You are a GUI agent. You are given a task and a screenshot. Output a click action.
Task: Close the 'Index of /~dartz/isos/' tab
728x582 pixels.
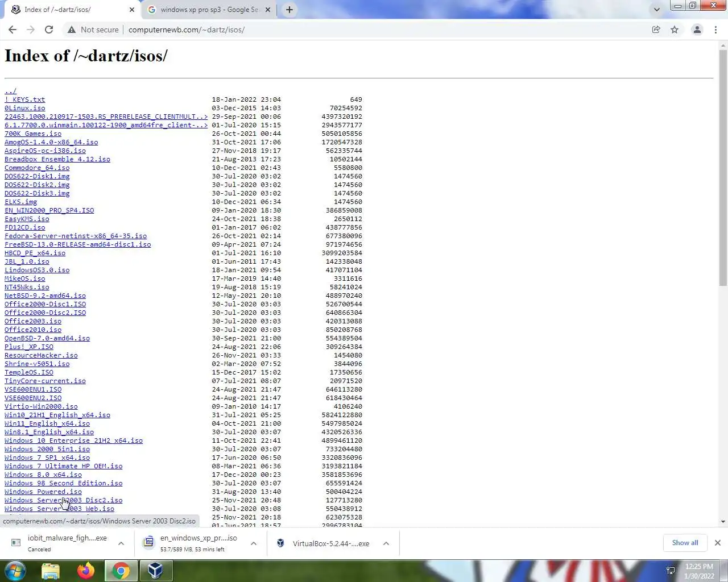(x=132, y=10)
